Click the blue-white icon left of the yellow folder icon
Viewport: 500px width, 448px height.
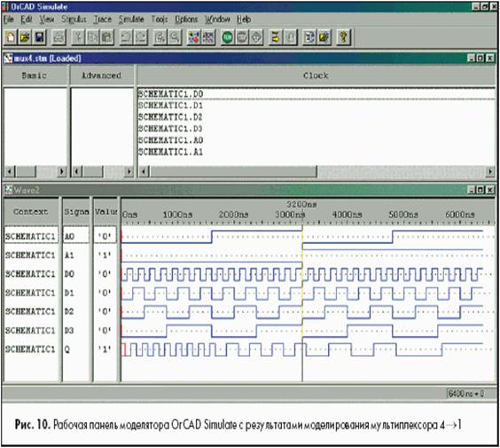pos(309,37)
